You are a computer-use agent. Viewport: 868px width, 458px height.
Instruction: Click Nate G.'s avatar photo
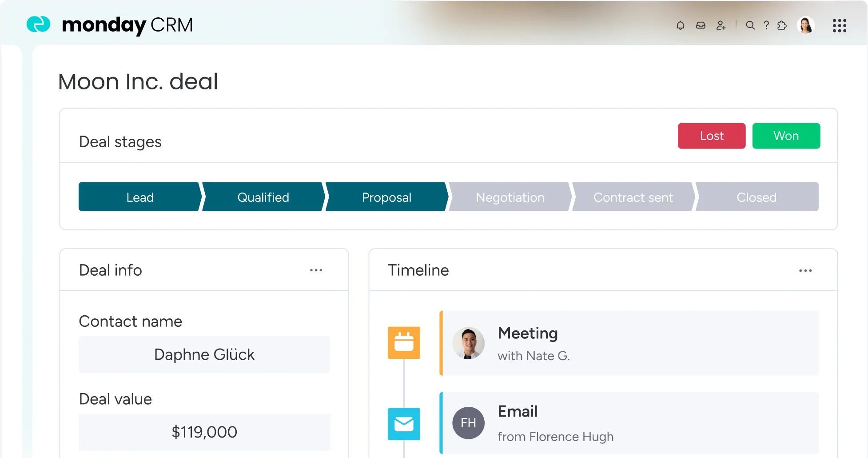(x=468, y=343)
